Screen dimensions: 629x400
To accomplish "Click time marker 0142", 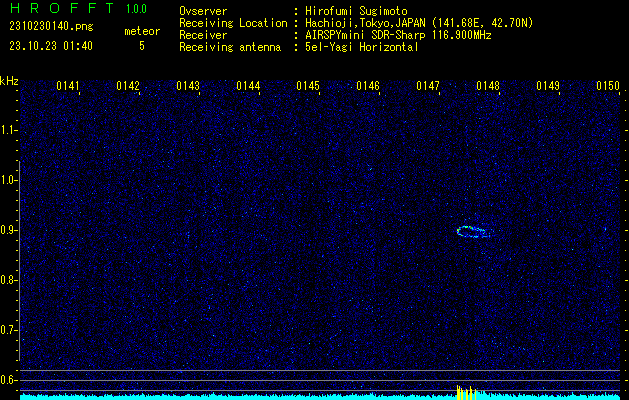I will point(128,86).
